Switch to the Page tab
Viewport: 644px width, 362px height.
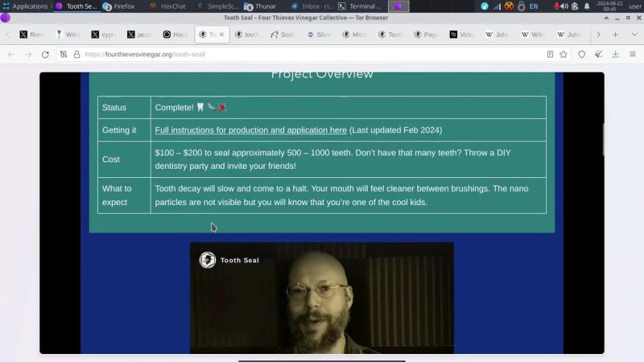[x=426, y=35]
